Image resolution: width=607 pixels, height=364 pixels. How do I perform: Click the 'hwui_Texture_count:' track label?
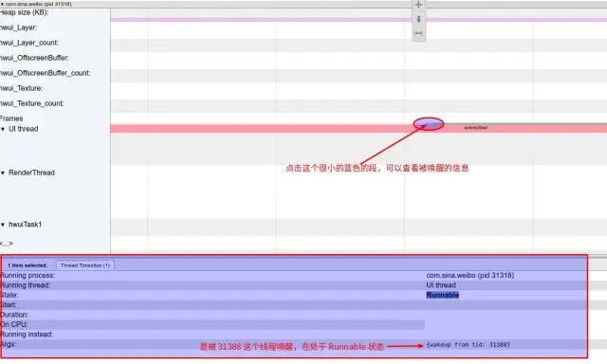coord(32,103)
